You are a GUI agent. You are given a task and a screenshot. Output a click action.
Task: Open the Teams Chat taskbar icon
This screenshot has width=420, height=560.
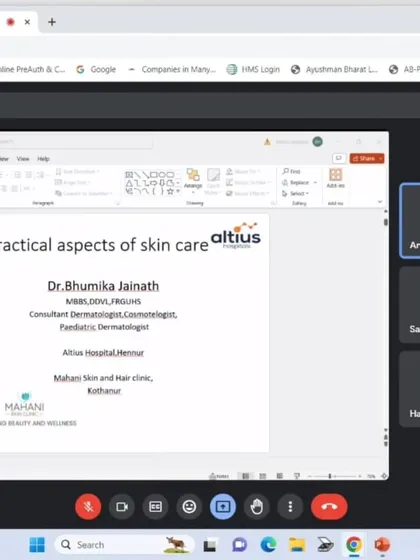[x=240, y=545]
